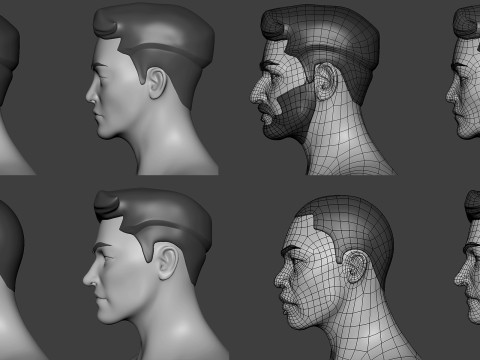Select the smooth-shaded head in the bottom row
This screenshot has width=480, height=360.
pos(155,274)
